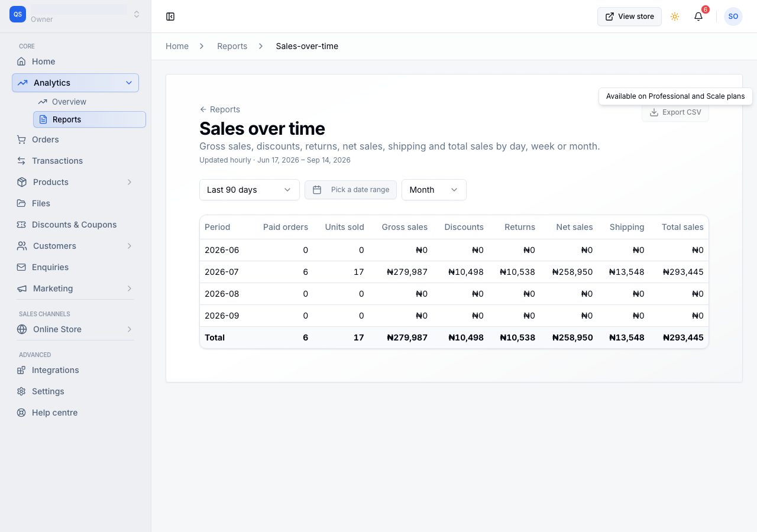Click the Reports document icon
757x532 pixels.
pyautogui.click(x=43, y=119)
